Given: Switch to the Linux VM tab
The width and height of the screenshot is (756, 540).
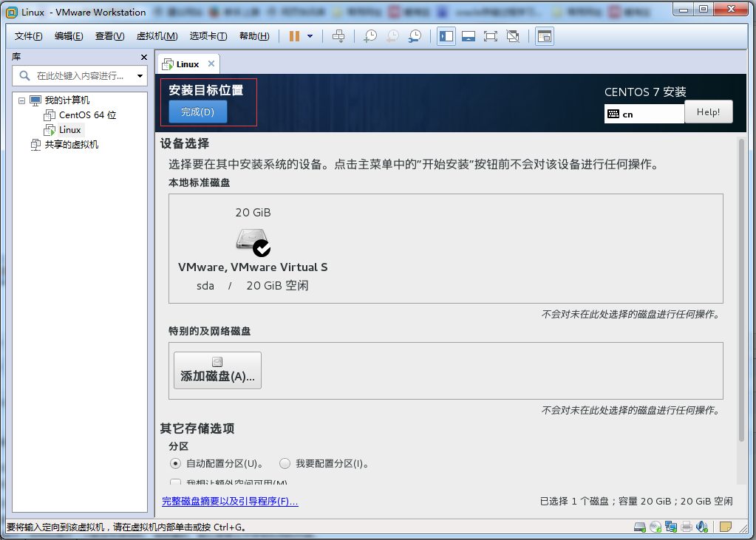Looking at the screenshot, I should (188, 64).
